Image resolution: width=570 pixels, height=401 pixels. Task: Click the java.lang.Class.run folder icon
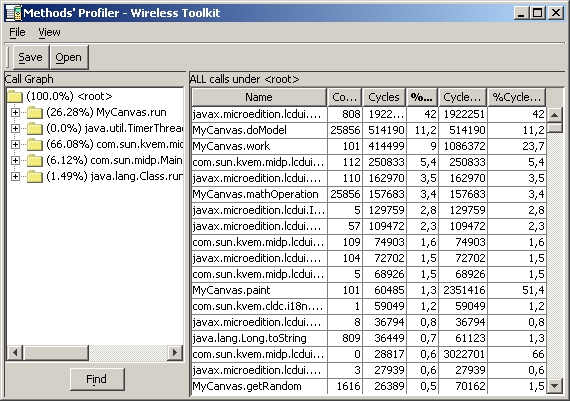35,176
